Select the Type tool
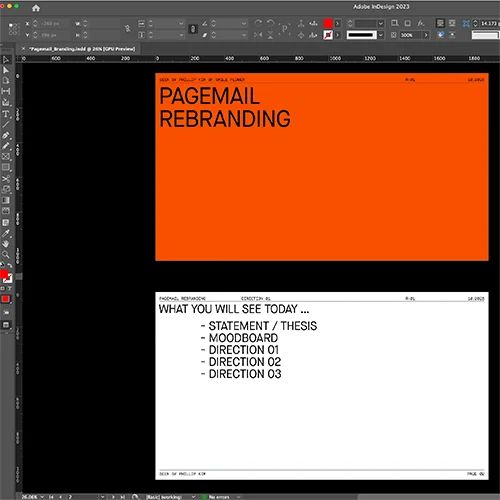The image size is (500, 500). tap(6, 114)
